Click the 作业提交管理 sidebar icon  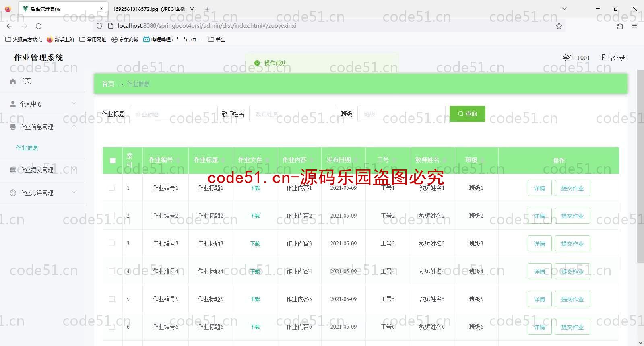[13, 170]
